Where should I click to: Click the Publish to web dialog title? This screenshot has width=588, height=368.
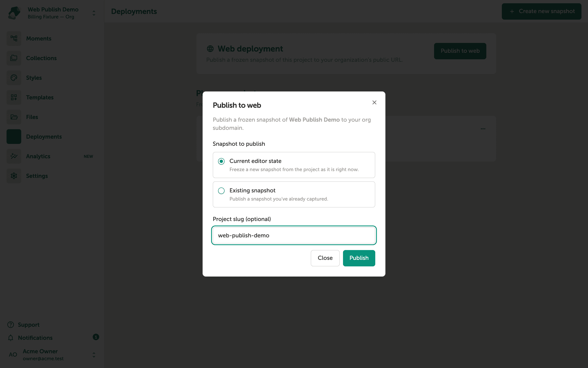237,105
